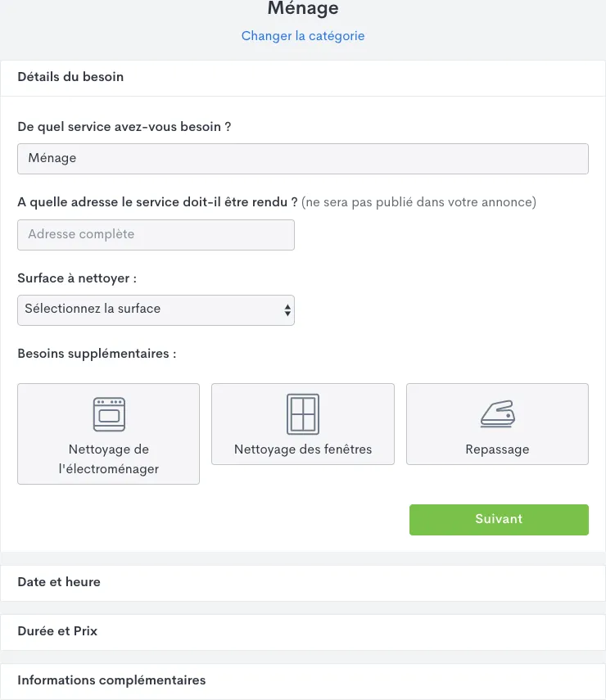
Task: Expand the "Date et heure" section
Action: coord(59,582)
